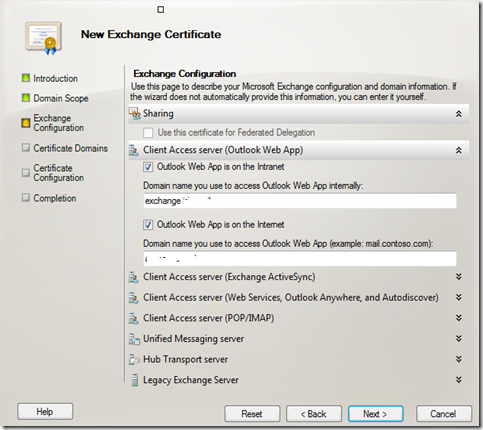This screenshot has height=430, width=483.
Task: Click the green Domain Scope step indicator
Action: click(x=26, y=98)
